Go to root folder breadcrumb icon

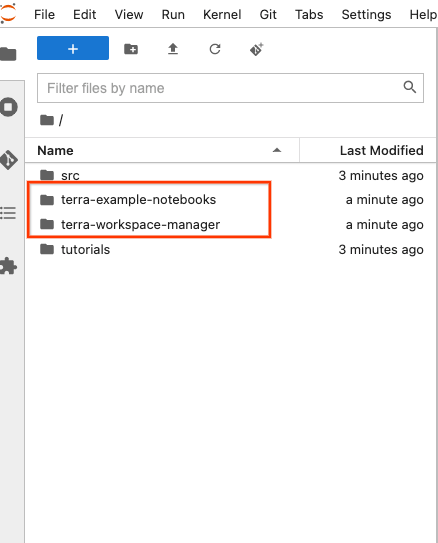(x=47, y=120)
